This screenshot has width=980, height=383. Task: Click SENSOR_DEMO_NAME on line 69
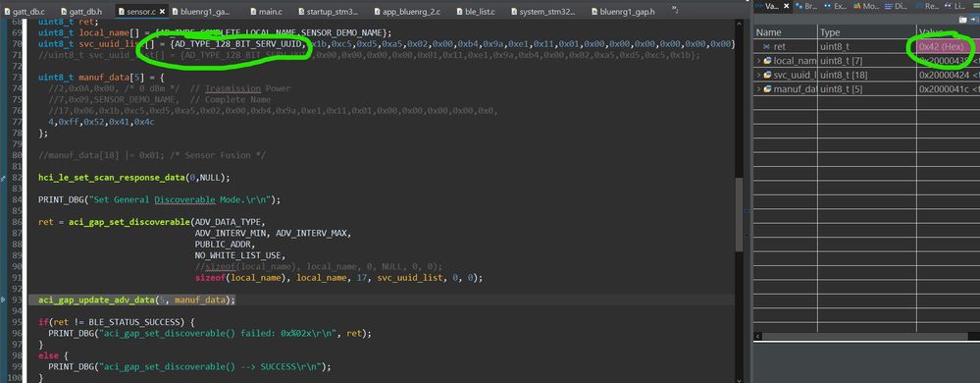(342, 32)
